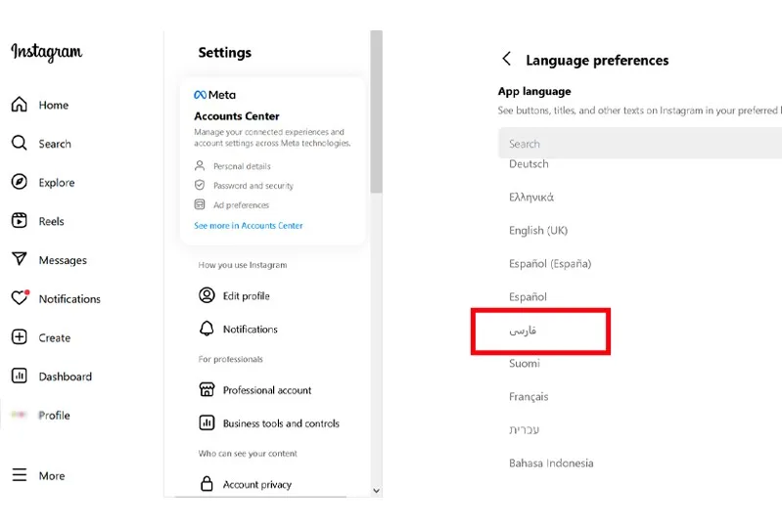The width and height of the screenshot is (782, 532).
Task: Click the settings panel scrollbar thumb
Action: [x=377, y=111]
